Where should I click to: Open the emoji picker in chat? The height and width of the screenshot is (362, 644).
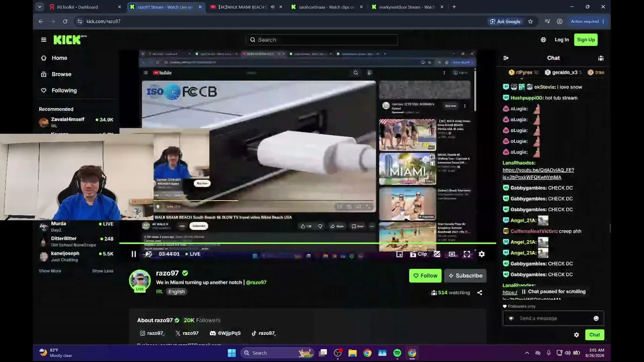coord(596,318)
